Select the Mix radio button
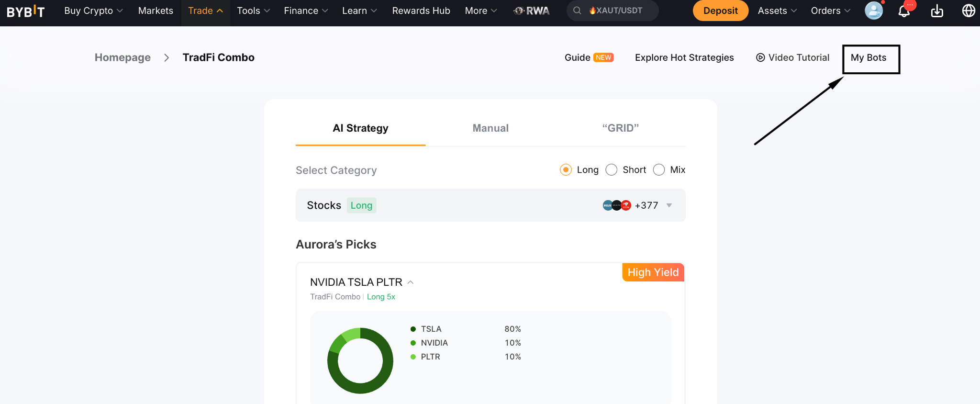This screenshot has width=980, height=404. pos(659,170)
